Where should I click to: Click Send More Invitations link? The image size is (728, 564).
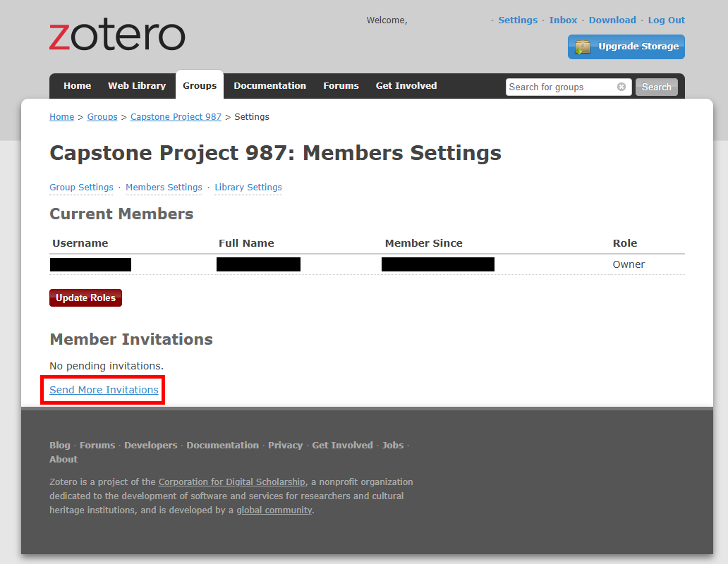[x=104, y=390]
